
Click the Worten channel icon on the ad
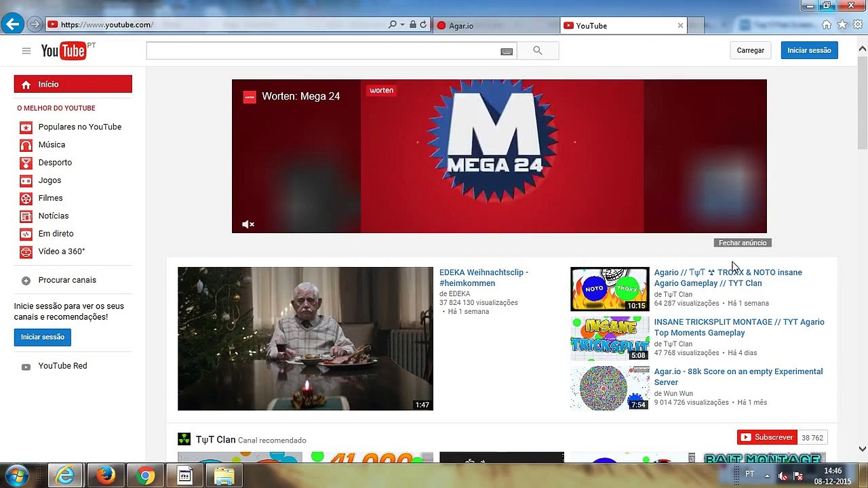pyautogui.click(x=250, y=97)
